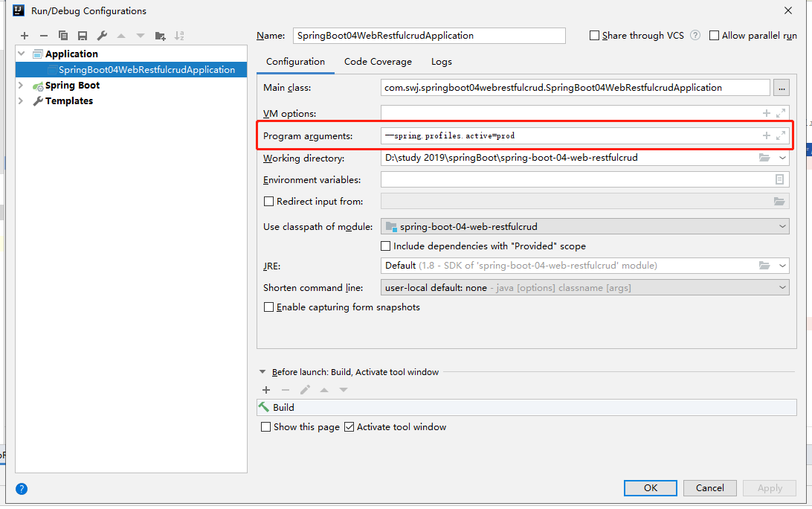This screenshot has width=812, height=509.
Task: Add new configuration with plus icon
Action: click(25, 36)
